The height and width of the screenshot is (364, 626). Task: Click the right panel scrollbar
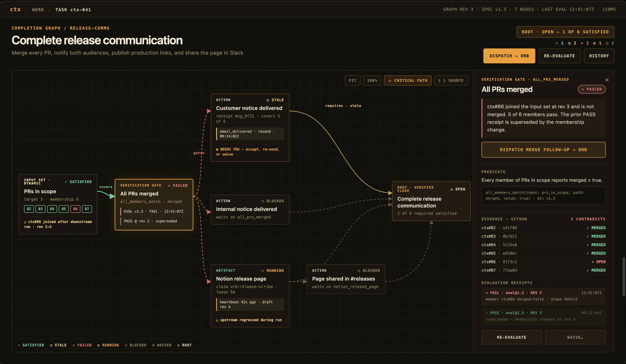(624, 277)
